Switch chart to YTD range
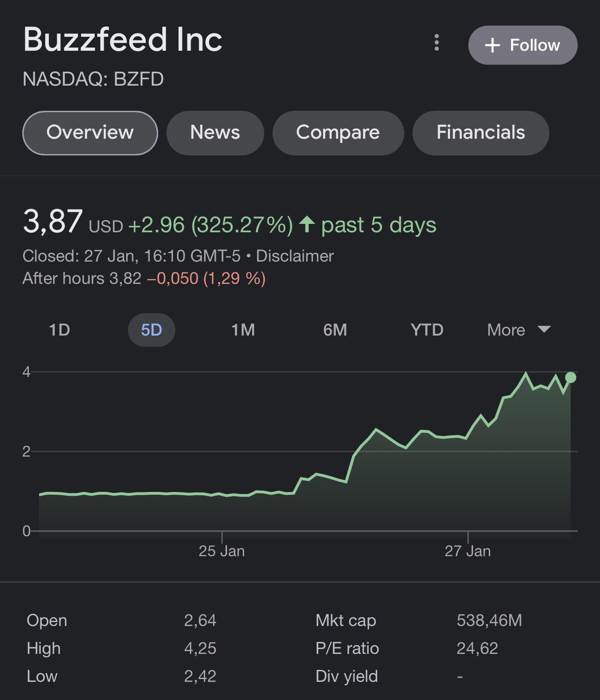 pos(427,330)
